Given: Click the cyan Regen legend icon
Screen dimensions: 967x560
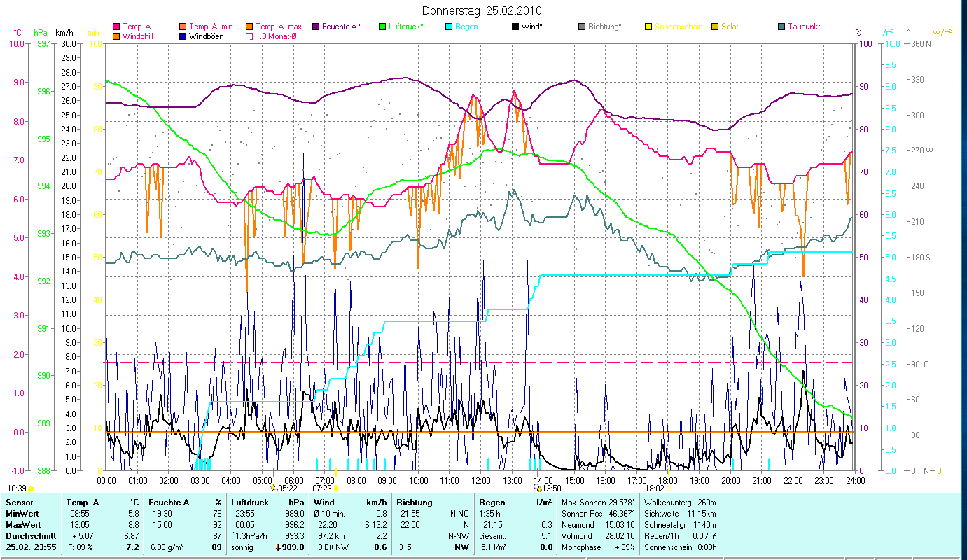Looking at the screenshot, I should pos(449,27).
